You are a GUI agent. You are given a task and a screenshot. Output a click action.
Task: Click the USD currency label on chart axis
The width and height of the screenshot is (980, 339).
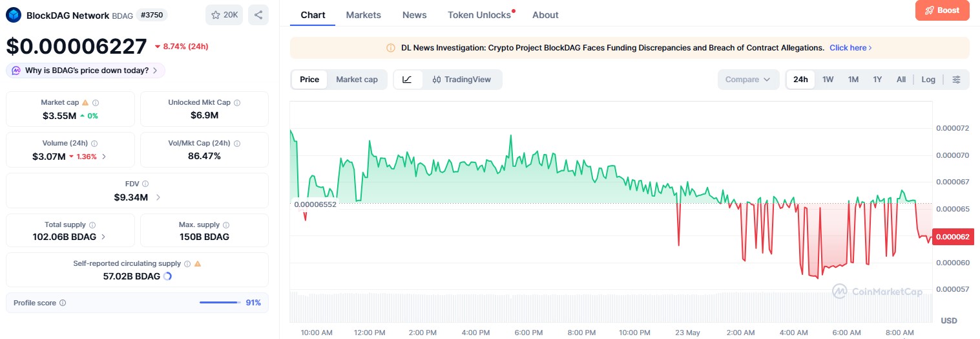click(x=949, y=320)
